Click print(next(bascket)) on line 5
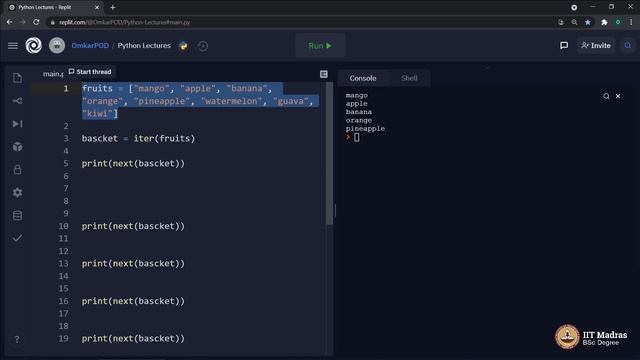The height and width of the screenshot is (360, 640). (x=133, y=163)
